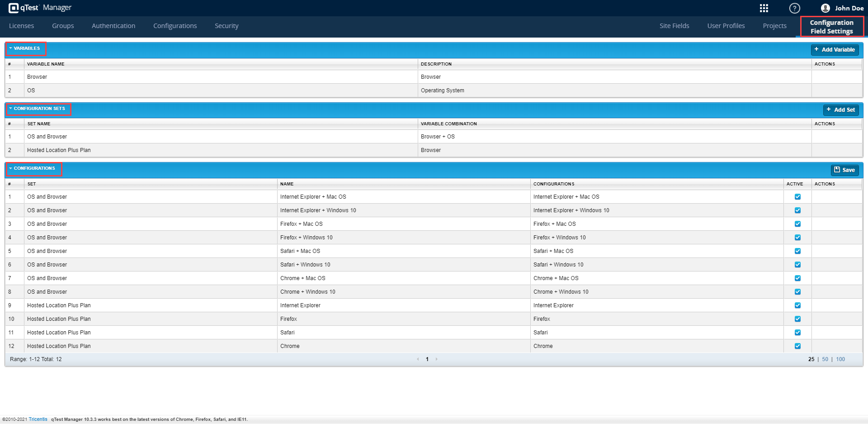868x424 pixels.
Task: Show 50 items per page
Action: pos(825,359)
